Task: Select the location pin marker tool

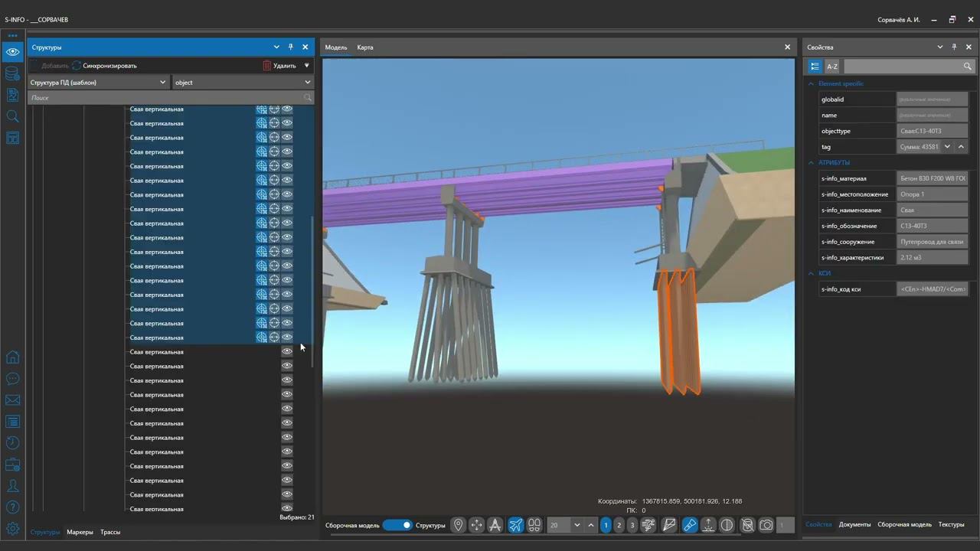Action: 458,525
